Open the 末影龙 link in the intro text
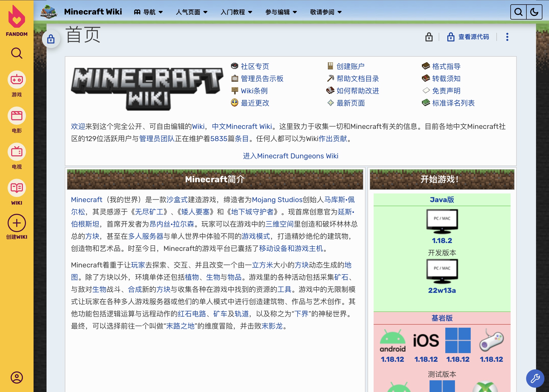Image resolution: width=549 pixels, height=392 pixels. click(272, 326)
